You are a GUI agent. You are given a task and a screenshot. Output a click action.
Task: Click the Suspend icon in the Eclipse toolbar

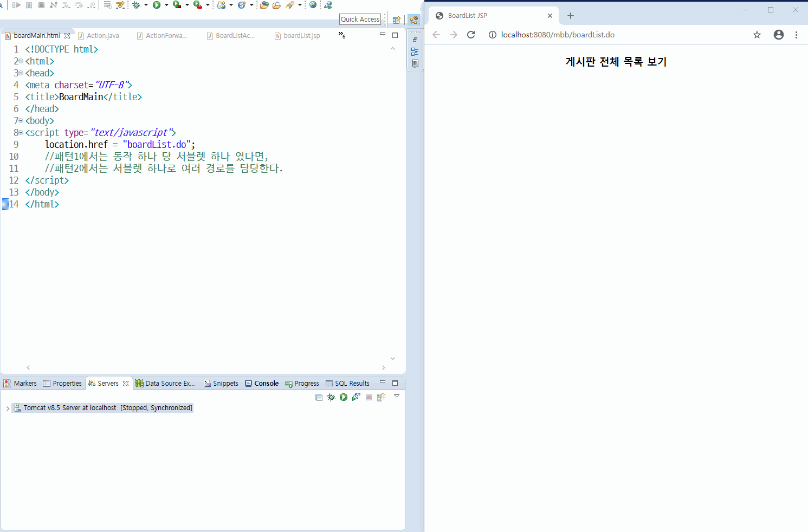[x=29, y=5]
